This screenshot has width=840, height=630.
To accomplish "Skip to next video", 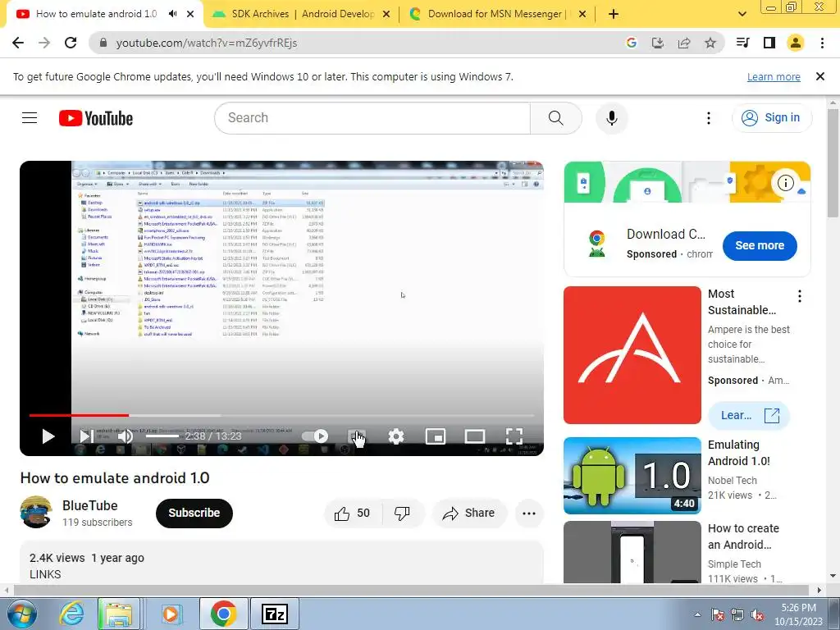I will [87, 436].
